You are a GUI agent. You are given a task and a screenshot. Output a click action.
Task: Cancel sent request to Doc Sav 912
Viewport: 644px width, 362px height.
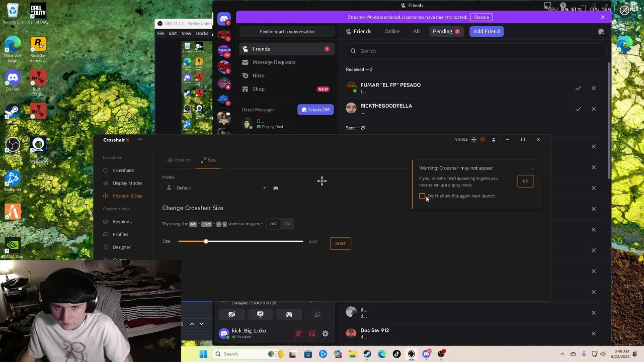pos(594,333)
